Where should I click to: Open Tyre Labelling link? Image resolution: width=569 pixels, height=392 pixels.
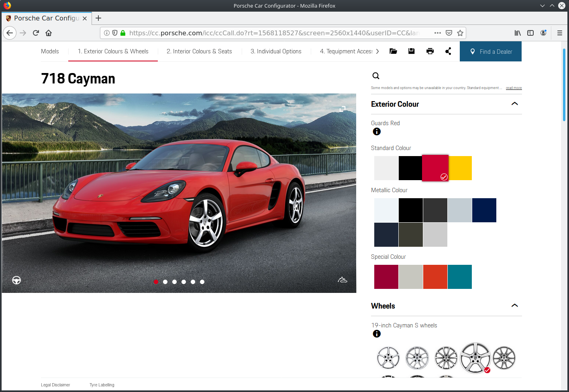[102, 385]
